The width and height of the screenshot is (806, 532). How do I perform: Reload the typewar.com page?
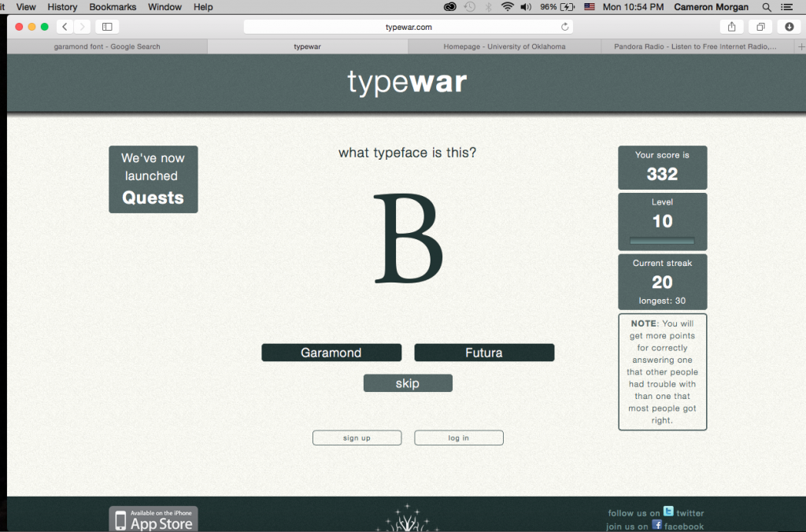tap(564, 27)
